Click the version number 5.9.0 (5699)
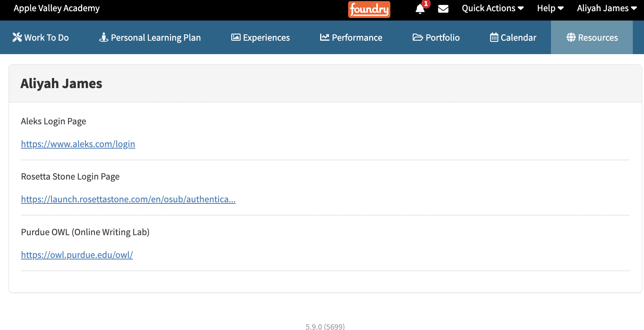644x330 pixels. pos(325,327)
